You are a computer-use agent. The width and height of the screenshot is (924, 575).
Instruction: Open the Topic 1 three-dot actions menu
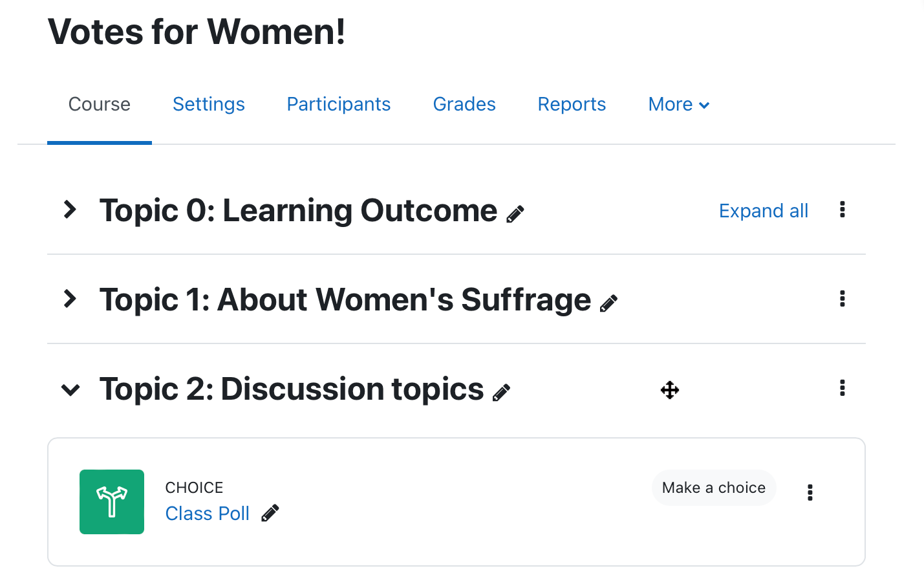coord(842,299)
